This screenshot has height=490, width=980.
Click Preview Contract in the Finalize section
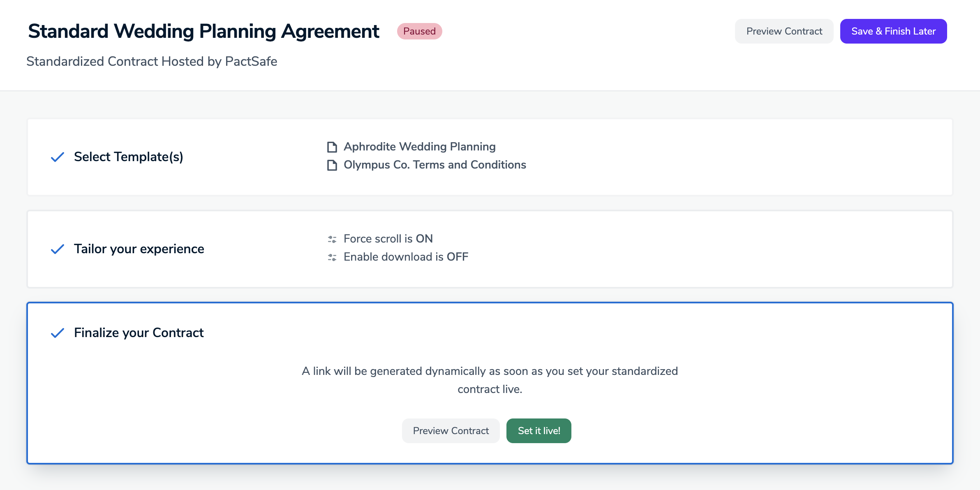[x=451, y=431]
